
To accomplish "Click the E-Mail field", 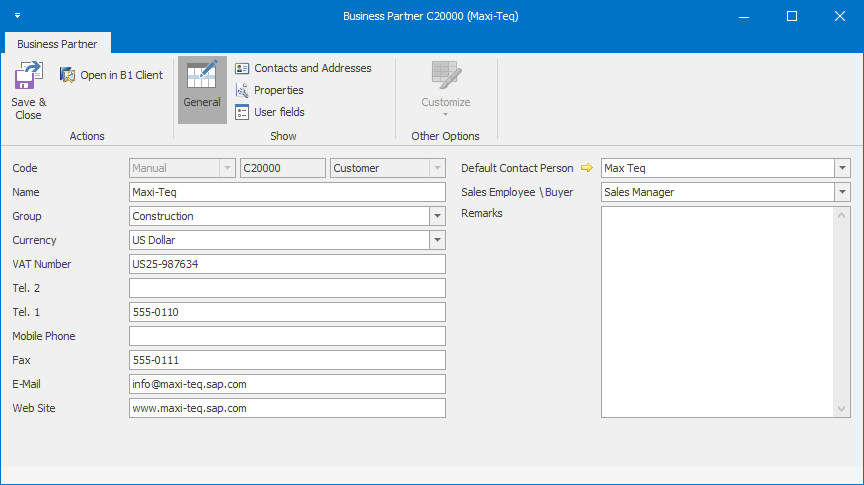I will 287,384.
